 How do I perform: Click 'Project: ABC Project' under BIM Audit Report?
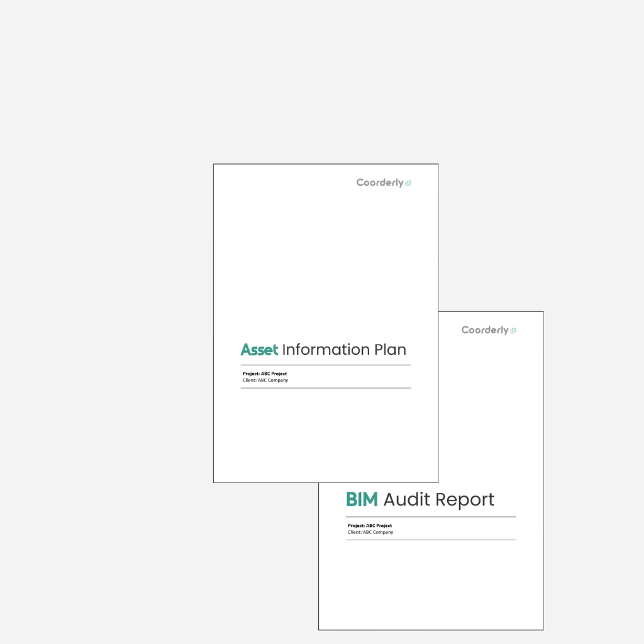(370, 525)
